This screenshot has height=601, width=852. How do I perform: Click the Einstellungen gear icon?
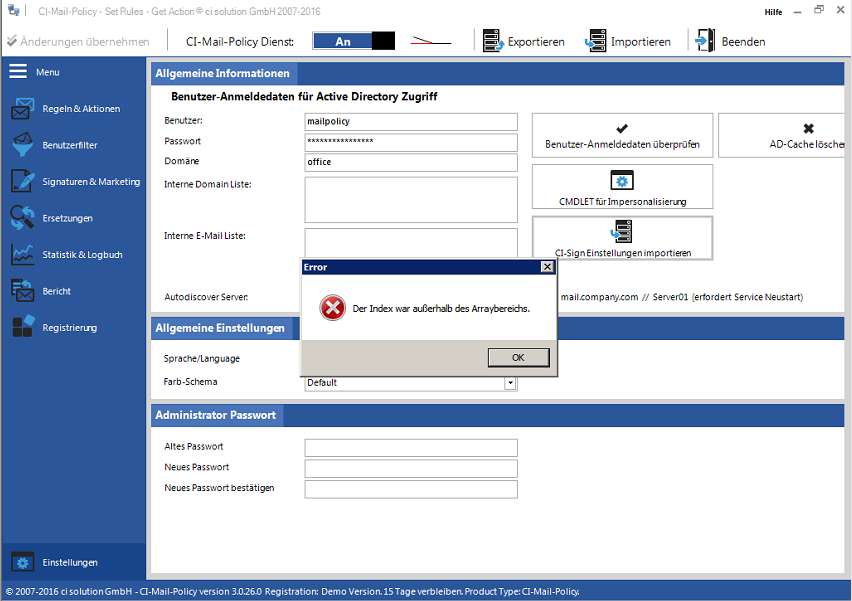point(20,562)
